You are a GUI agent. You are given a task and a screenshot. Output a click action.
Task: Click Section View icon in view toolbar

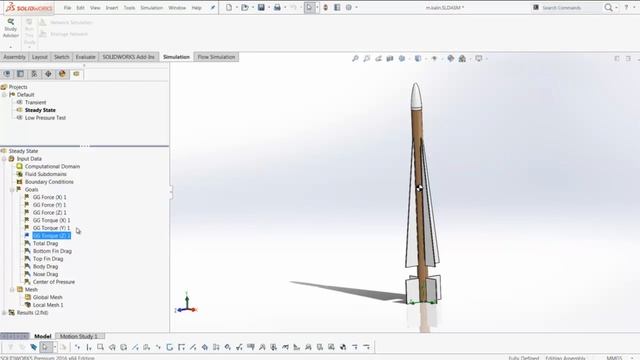point(390,59)
